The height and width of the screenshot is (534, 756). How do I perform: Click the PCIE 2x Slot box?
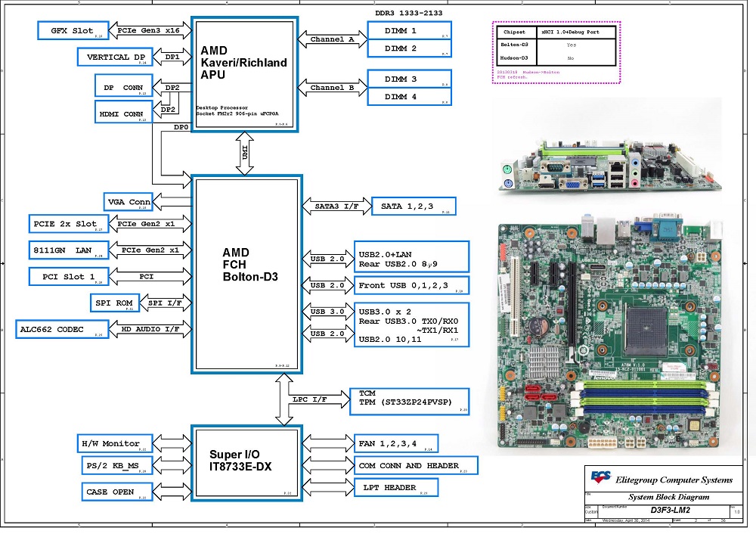point(69,224)
